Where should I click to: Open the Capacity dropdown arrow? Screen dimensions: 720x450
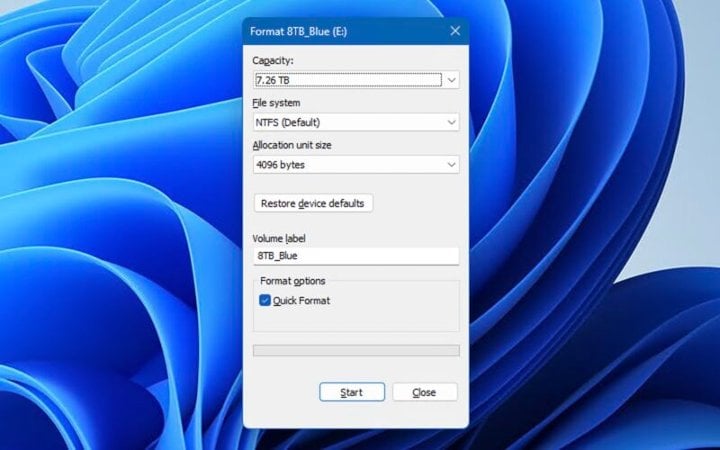(451, 80)
